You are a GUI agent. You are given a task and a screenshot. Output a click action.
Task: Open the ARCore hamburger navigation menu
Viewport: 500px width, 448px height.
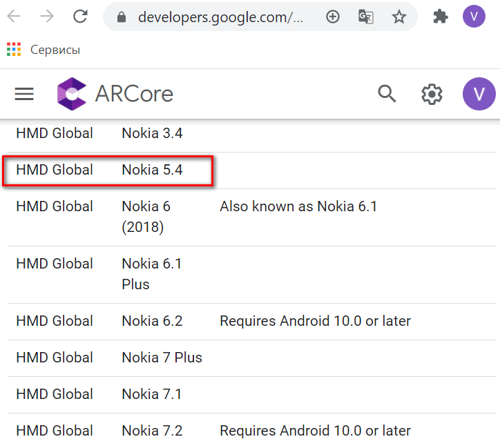coord(24,94)
